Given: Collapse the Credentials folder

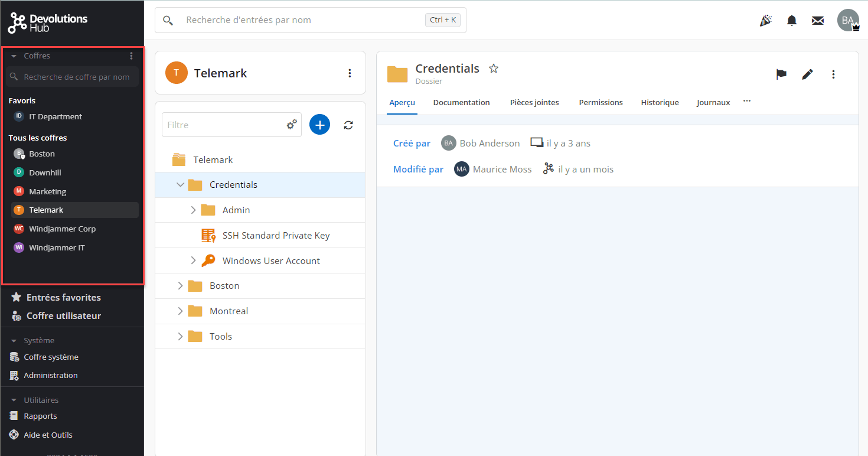Looking at the screenshot, I should click(181, 185).
